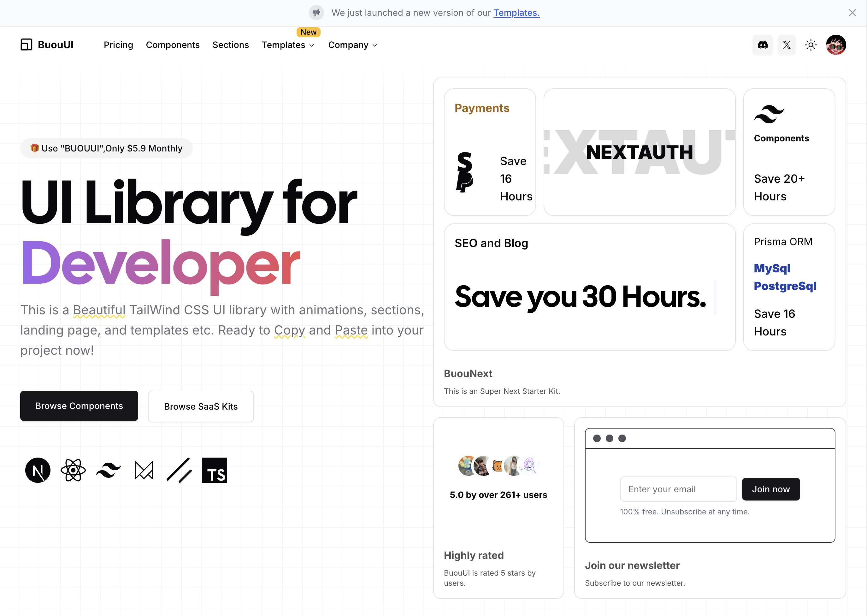Image resolution: width=867 pixels, height=616 pixels.
Task: Click the TypeScript TS icon
Action: pos(214,470)
